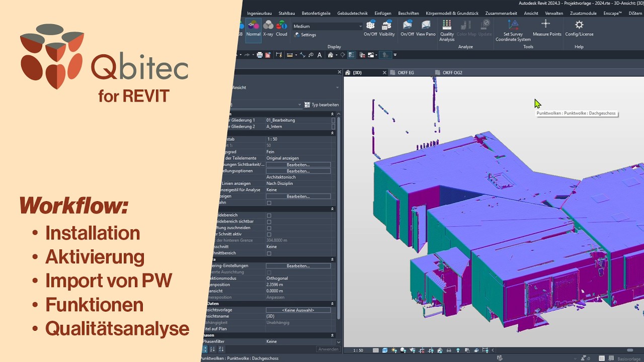Switch to X-ray display mode
This screenshot has width=644, height=362.
coord(268,29)
